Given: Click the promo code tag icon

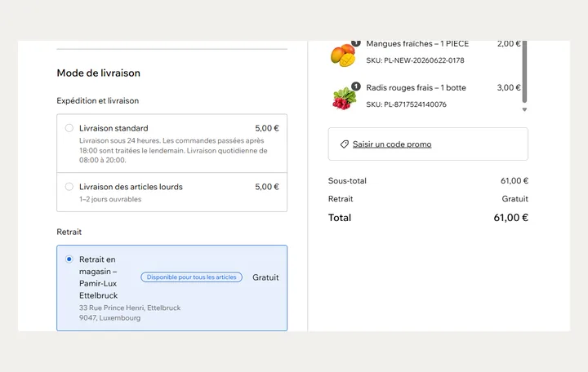Looking at the screenshot, I should click(345, 144).
